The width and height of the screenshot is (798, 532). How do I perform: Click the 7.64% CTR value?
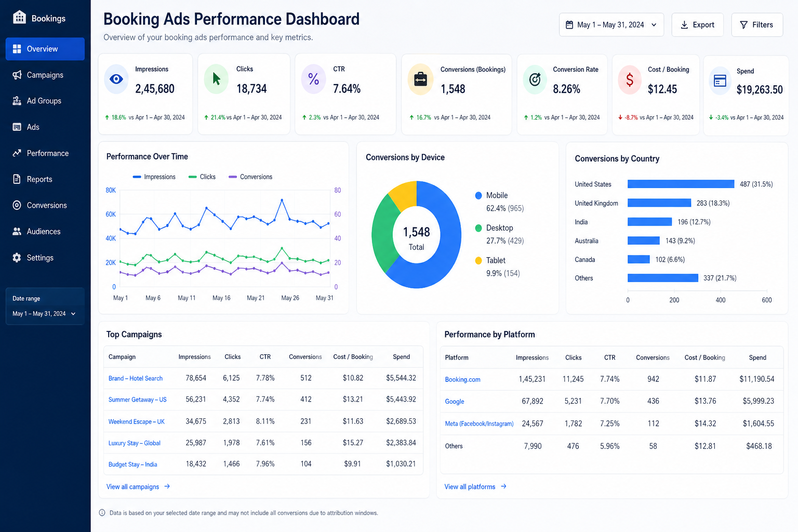tap(347, 89)
